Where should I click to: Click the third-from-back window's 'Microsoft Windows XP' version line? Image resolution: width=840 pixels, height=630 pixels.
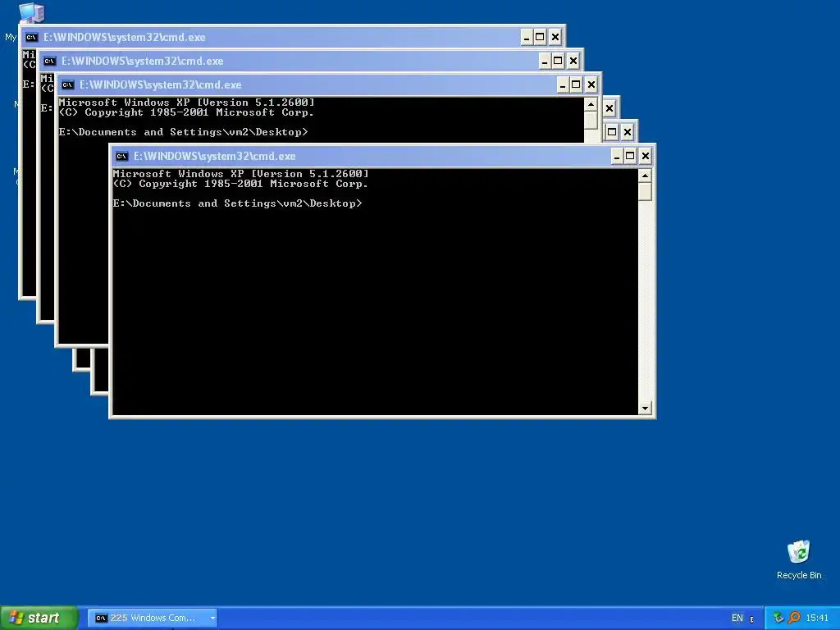coord(186,103)
